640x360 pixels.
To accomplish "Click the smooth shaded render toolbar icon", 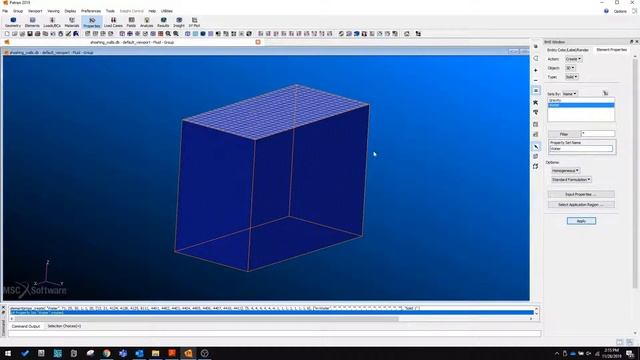I will (203, 34).
